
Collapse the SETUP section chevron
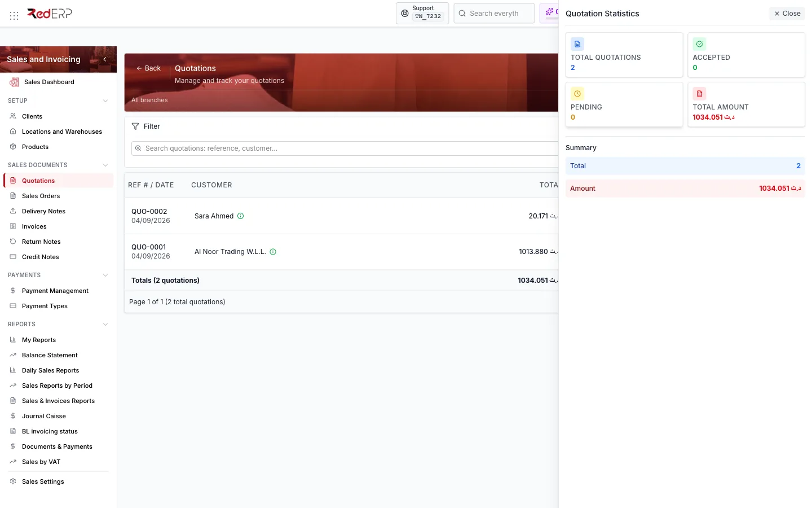[105, 101]
